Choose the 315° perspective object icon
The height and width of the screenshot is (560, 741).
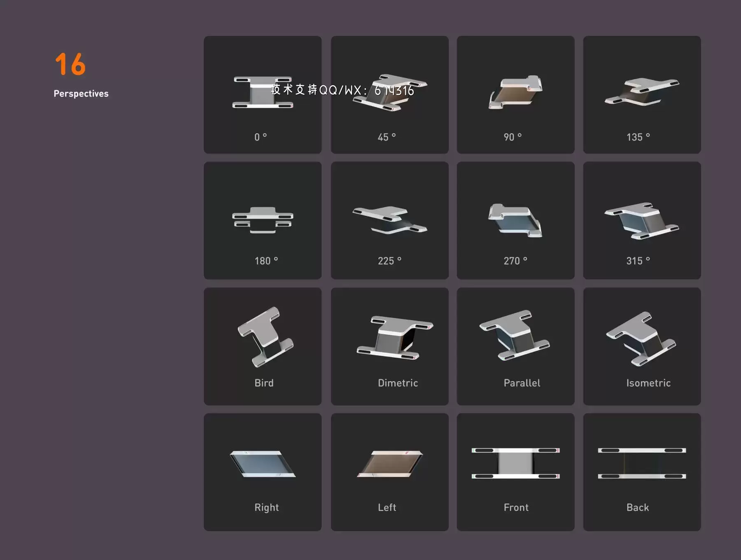coord(642,220)
